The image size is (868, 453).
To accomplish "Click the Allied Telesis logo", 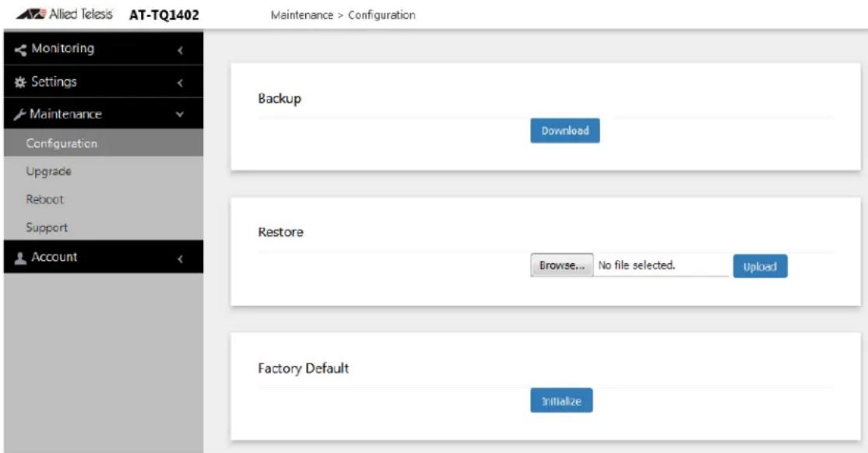I will (x=64, y=14).
